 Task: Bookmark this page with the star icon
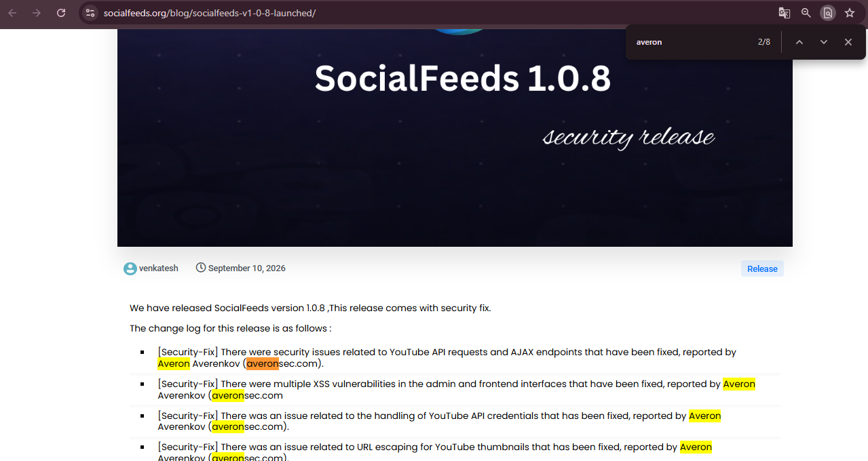[x=849, y=13]
